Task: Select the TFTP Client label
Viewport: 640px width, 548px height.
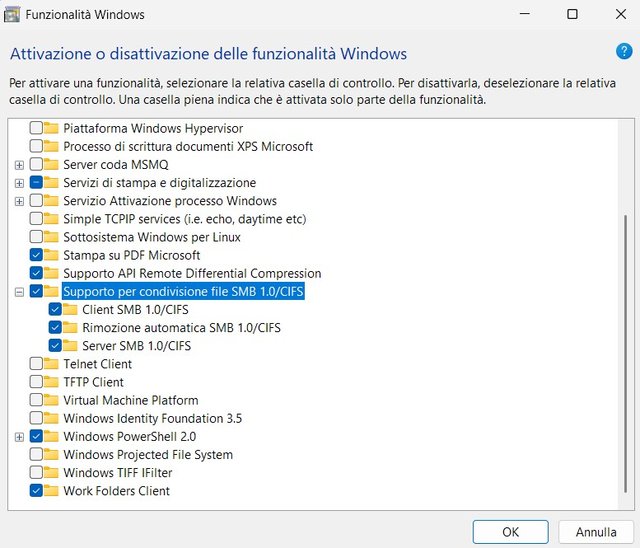Action: (93, 382)
